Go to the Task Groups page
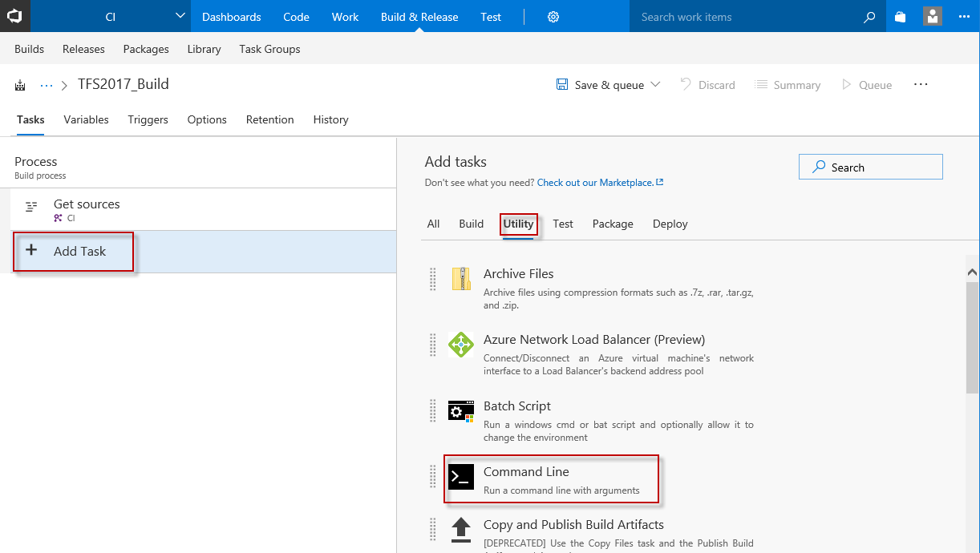This screenshot has width=980, height=553. [269, 49]
